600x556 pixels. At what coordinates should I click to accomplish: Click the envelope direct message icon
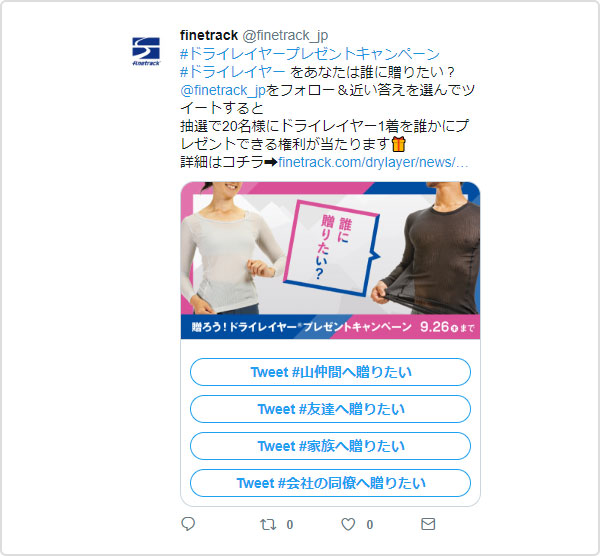428,524
